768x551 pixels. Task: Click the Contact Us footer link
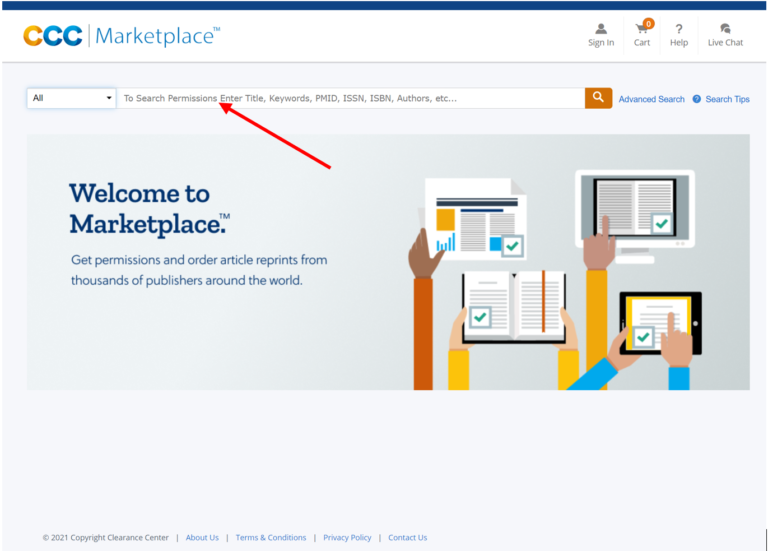pos(407,537)
